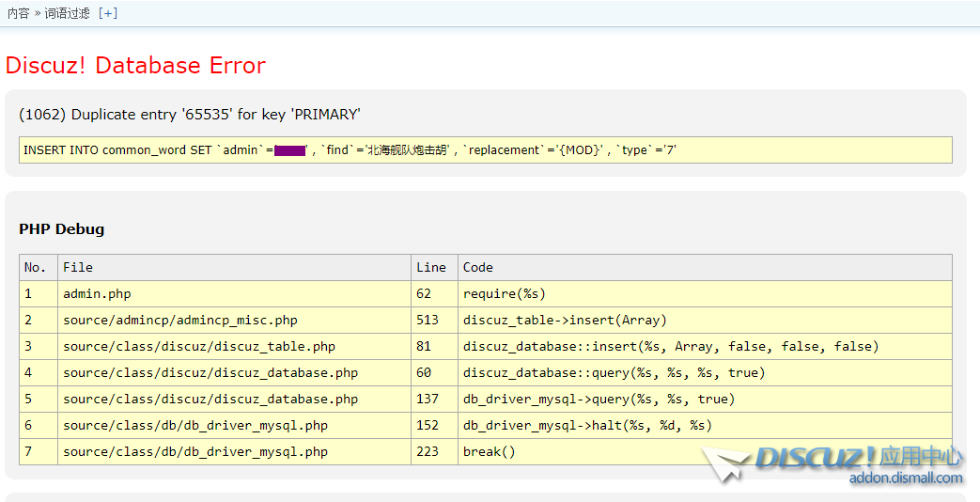Click the INSERT INTO common_word SQL statement
Image resolution: width=980 pixels, height=502 pixels.
[486, 150]
